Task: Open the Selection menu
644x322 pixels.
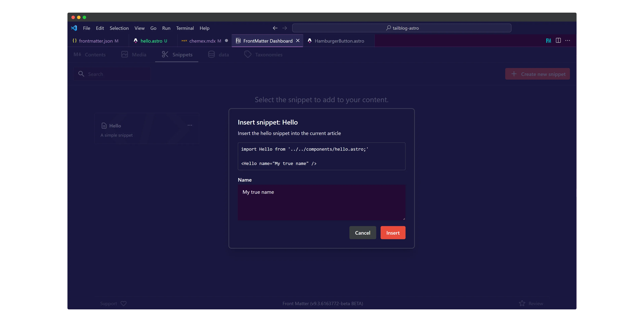Action: pos(119,28)
